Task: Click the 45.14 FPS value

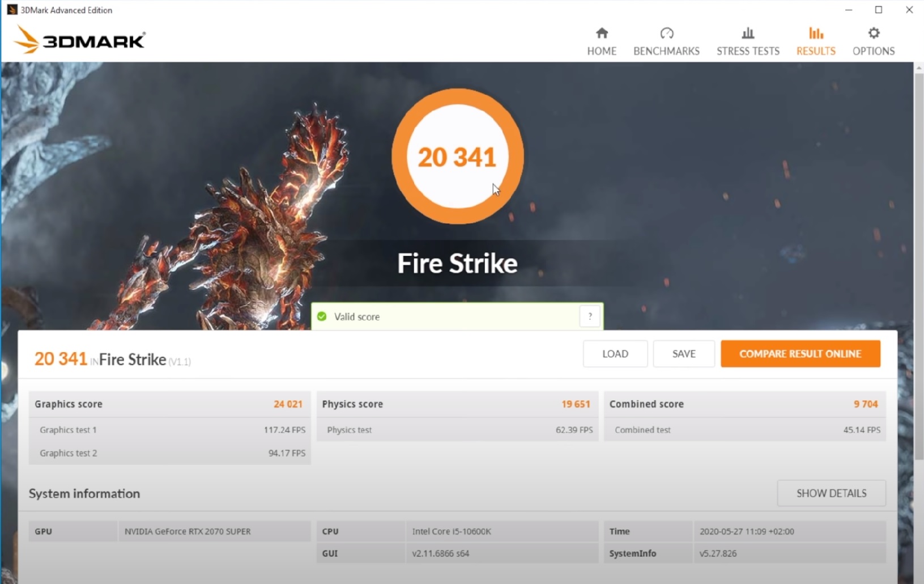Action: [x=862, y=430]
